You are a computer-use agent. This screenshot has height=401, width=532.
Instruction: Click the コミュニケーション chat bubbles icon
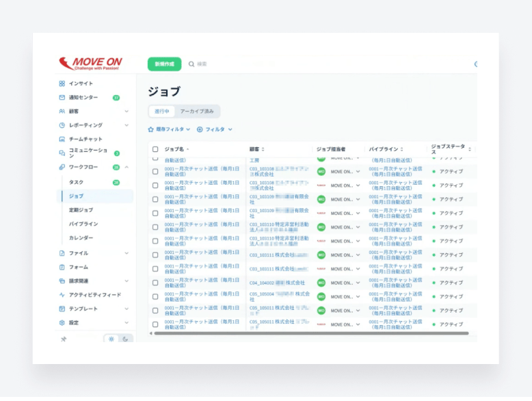click(x=62, y=153)
